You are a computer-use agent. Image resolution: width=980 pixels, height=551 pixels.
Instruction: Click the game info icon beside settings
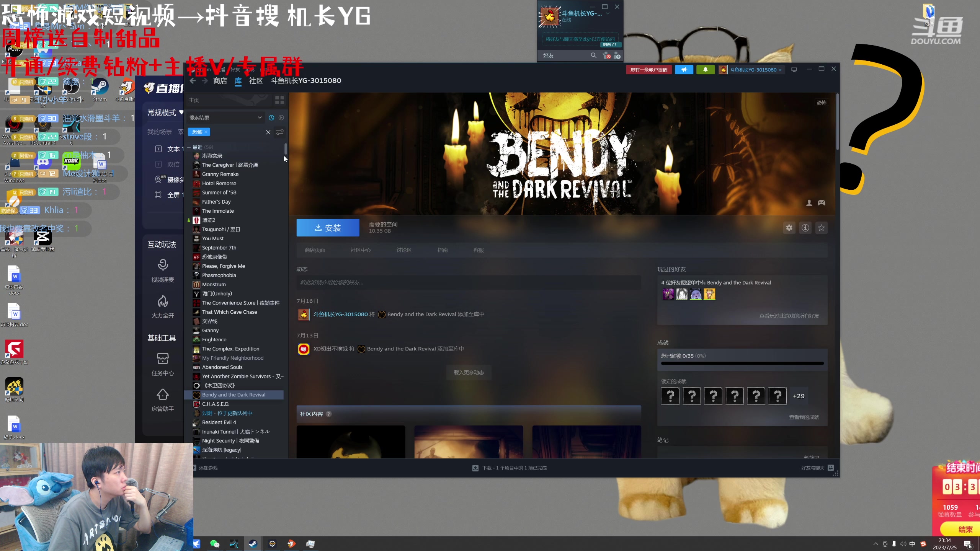pos(805,228)
